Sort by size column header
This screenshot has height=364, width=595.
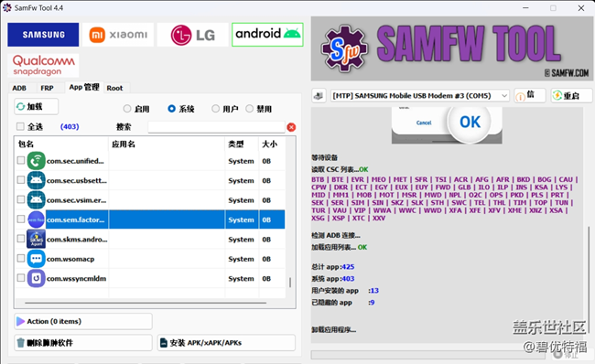(x=272, y=145)
